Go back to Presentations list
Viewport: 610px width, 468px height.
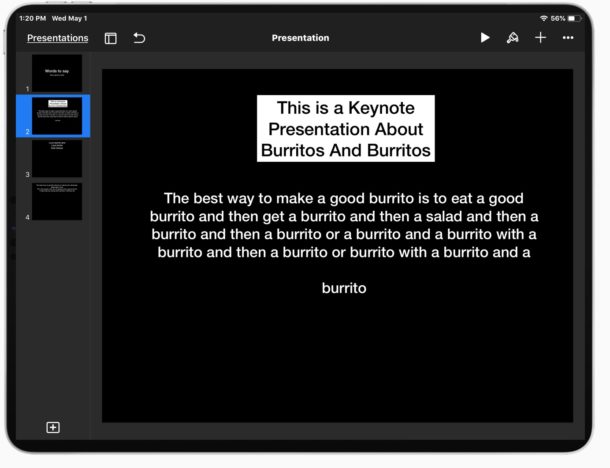57,38
